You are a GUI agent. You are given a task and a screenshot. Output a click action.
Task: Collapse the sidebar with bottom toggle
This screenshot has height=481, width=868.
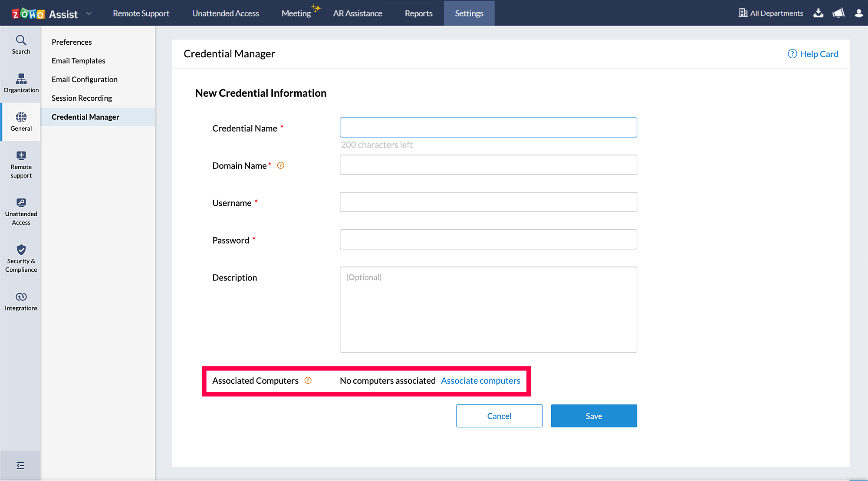[20, 465]
